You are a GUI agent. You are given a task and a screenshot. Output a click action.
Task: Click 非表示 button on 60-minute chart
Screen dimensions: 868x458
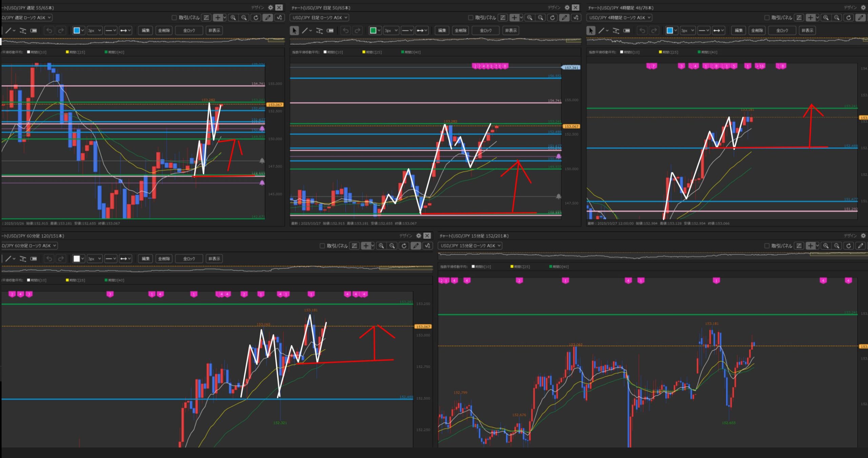pyautogui.click(x=214, y=259)
